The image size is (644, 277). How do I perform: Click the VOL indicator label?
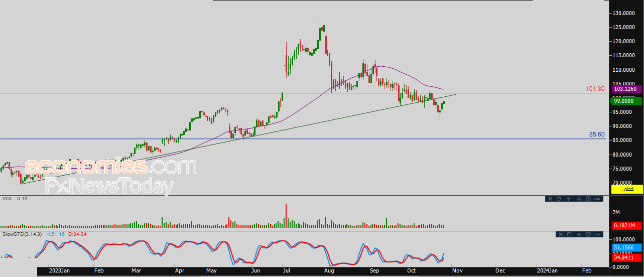coord(8,199)
